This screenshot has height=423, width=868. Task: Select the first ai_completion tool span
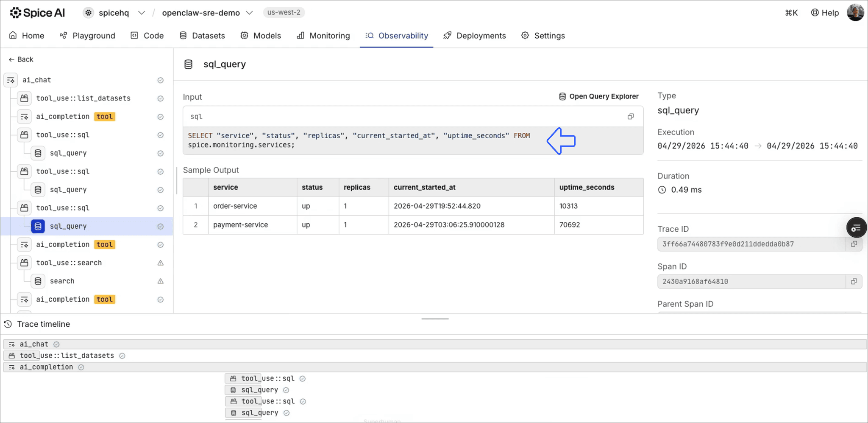point(86,116)
